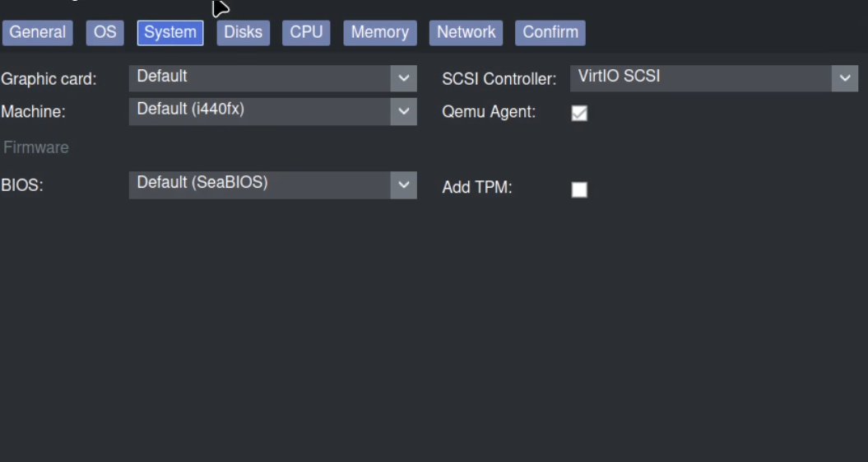Click the Add TPM label
The height and width of the screenshot is (462, 868).
click(477, 188)
